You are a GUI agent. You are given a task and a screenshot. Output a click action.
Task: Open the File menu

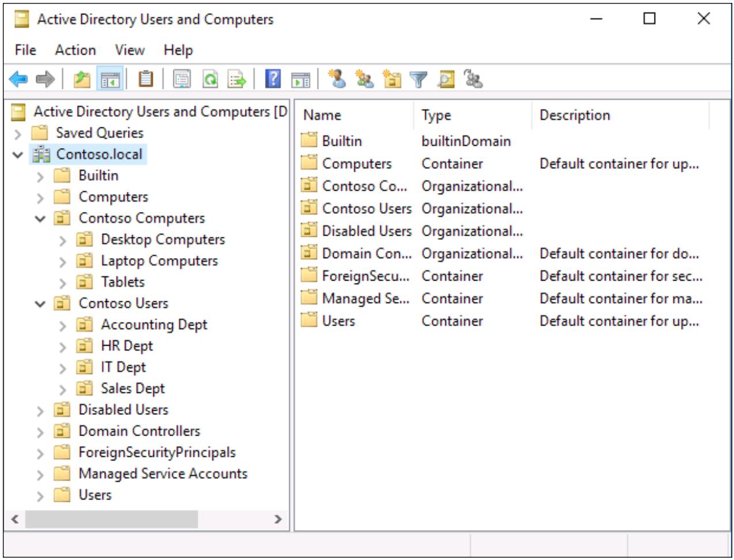coord(25,50)
